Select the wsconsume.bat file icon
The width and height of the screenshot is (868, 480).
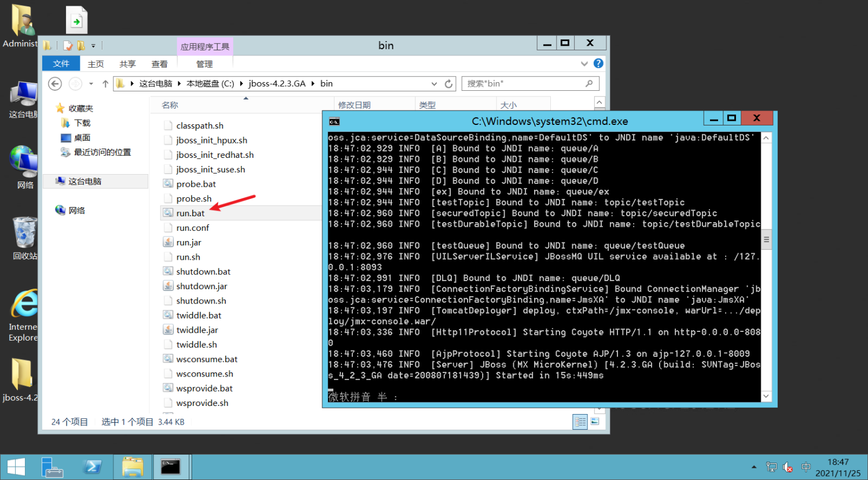tap(168, 359)
